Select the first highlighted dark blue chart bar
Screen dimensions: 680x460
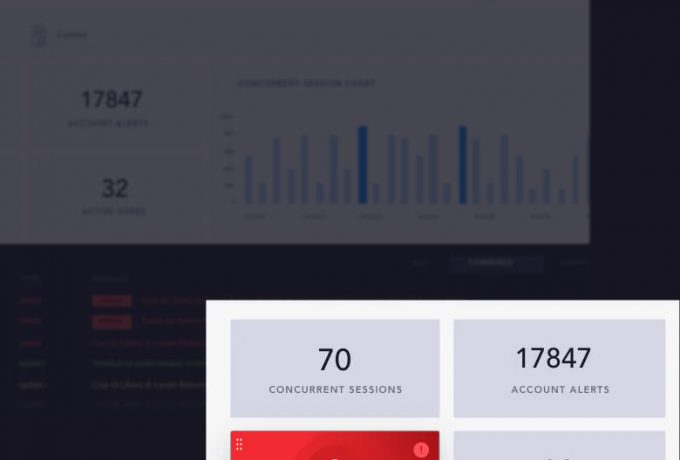click(x=362, y=165)
